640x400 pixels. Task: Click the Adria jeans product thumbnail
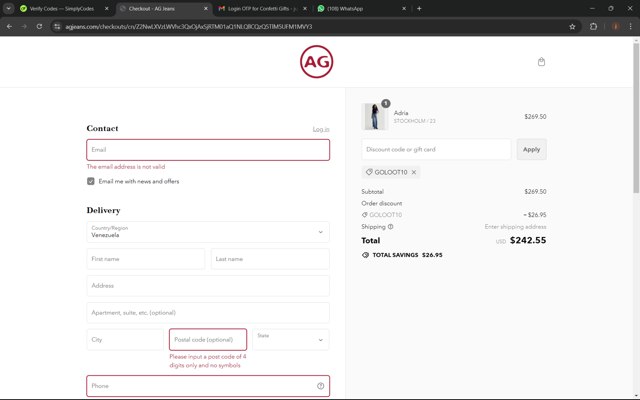point(375,117)
